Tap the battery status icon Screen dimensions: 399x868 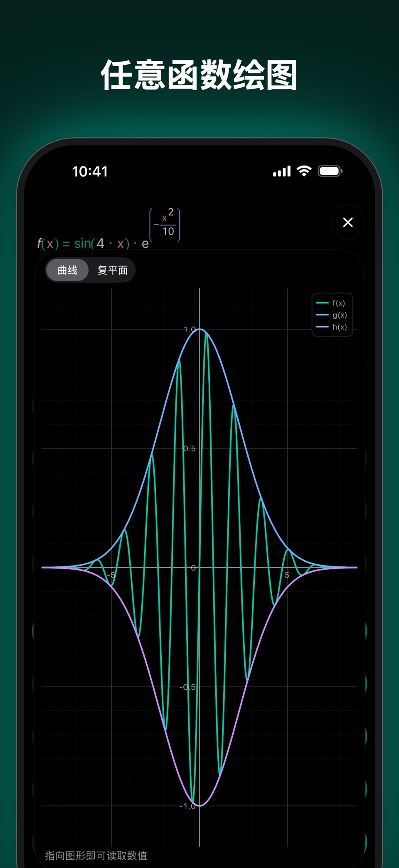330,171
